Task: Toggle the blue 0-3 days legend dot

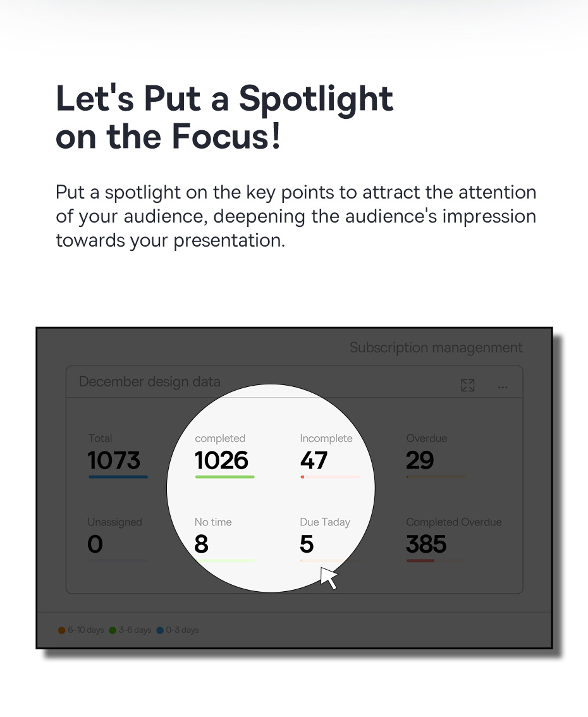Action: [160, 630]
